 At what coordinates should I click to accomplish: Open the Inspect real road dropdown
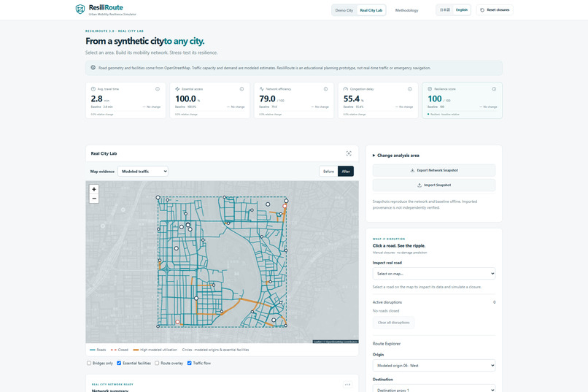pyautogui.click(x=434, y=274)
